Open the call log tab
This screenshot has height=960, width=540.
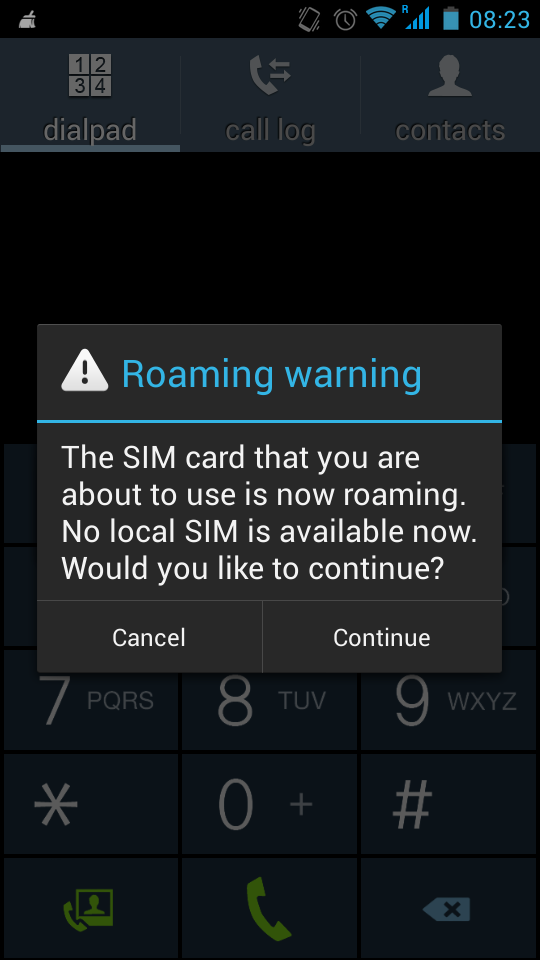[x=270, y=96]
